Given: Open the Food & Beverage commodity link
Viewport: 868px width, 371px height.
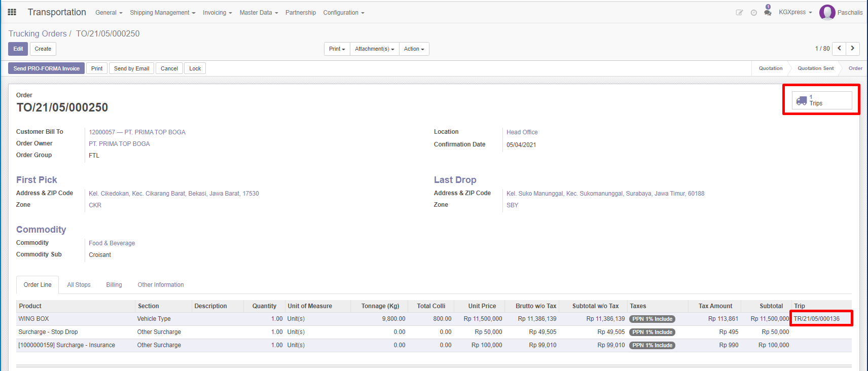Looking at the screenshot, I should point(112,243).
